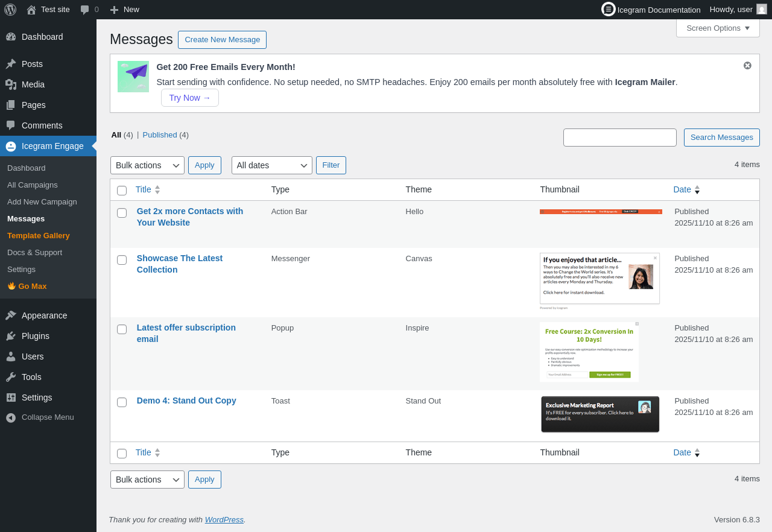The height and width of the screenshot is (532, 772).
Task: Open Template Gallery in Icegram submenu
Action: 39,235
